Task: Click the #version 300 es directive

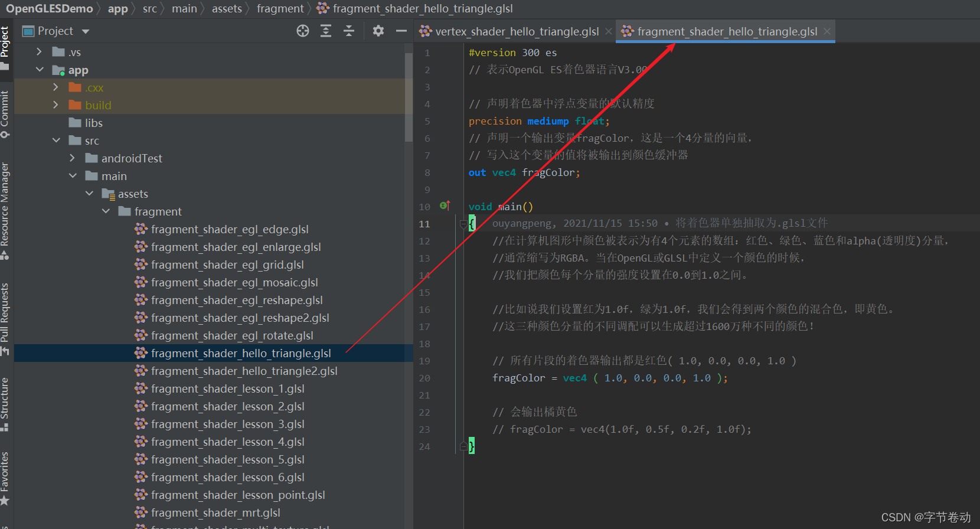Action: tap(512, 53)
